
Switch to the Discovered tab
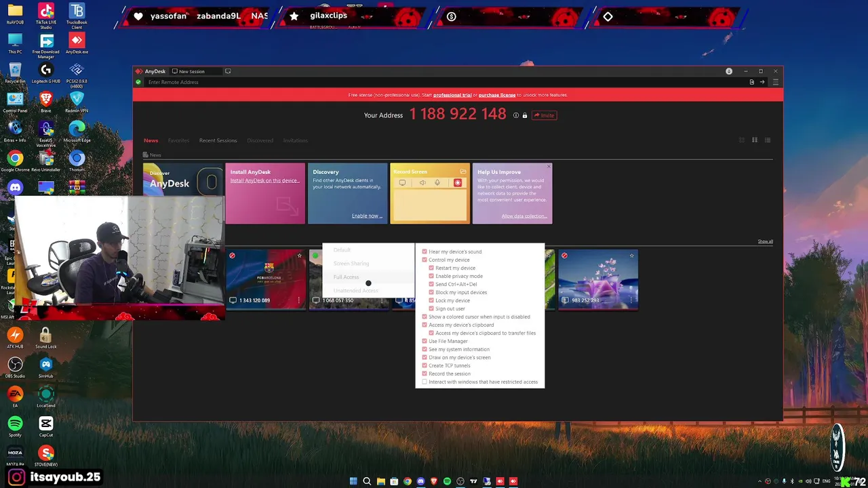[x=260, y=140]
